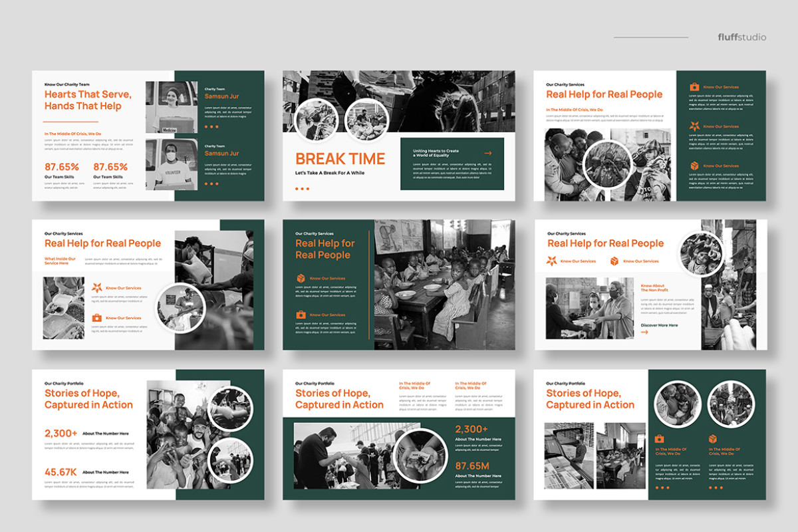Select the briefcase icon on center Real Help slide
This screenshot has height=532, width=798.
(x=301, y=315)
